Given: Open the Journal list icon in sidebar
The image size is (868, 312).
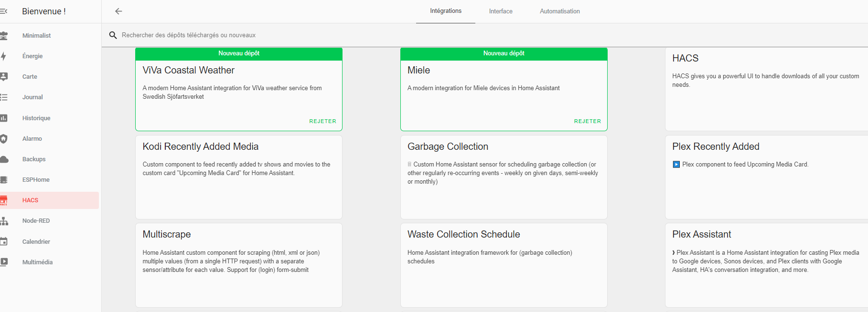Looking at the screenshot, I should (x=4, y=97).
